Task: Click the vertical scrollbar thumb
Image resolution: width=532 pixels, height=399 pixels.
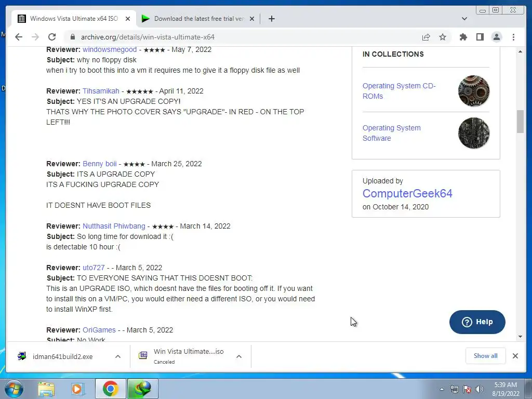Action: [x=520, y=122]
